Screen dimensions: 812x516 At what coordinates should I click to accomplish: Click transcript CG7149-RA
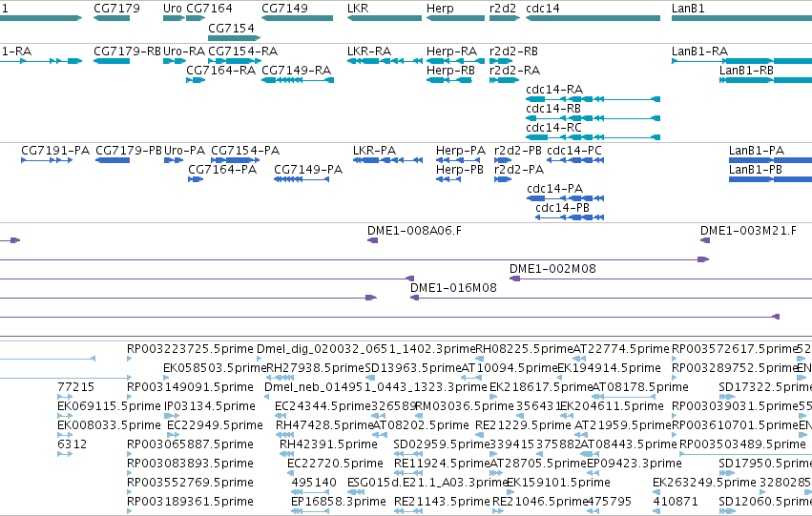pos(298,80)
